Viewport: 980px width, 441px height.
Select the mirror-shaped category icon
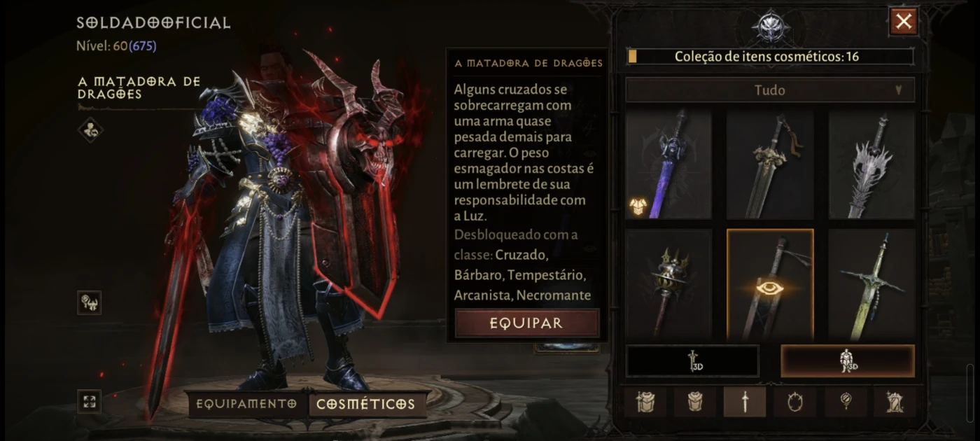pyautogui.click(x=845, y=402)
